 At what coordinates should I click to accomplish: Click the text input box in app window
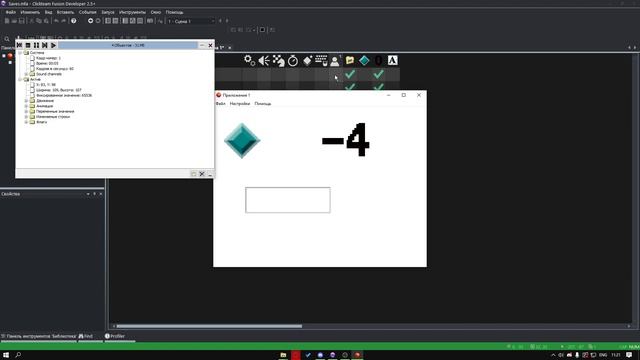[288, 200]
